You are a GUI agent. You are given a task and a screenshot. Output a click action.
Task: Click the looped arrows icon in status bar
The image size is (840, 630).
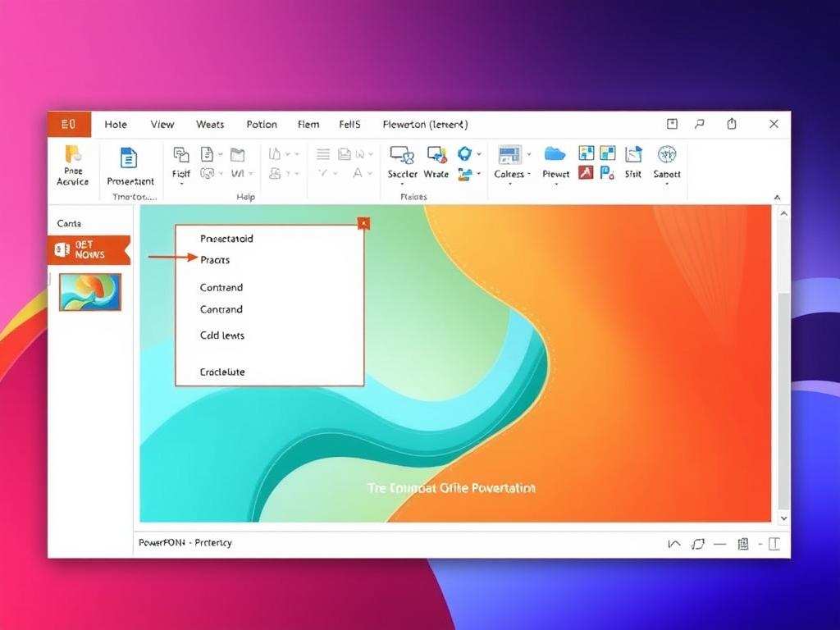point(697,545)
